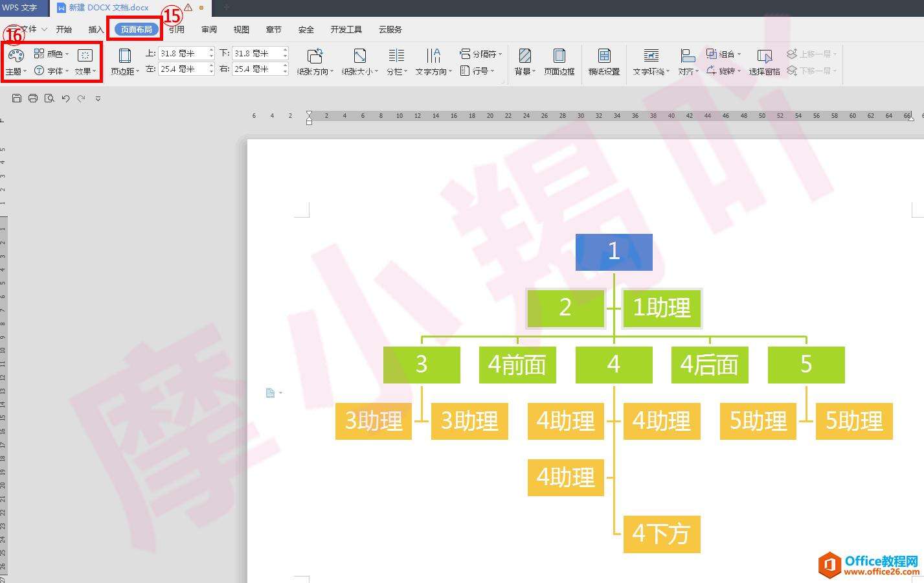This screenshot has width=924, height=583.
Task: Click the undo arrow in quick toolbar
Action: [x=65, y=98]
